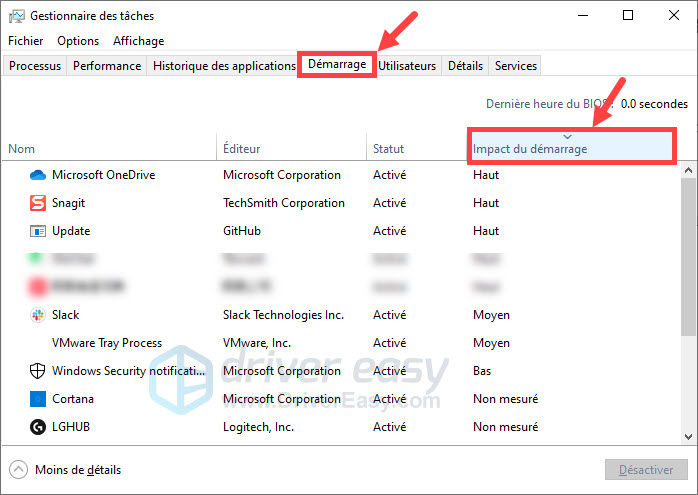Open the Options menu
Viewport: 698px width, 495px height.
pyautogui.click(x=78, y=41)
